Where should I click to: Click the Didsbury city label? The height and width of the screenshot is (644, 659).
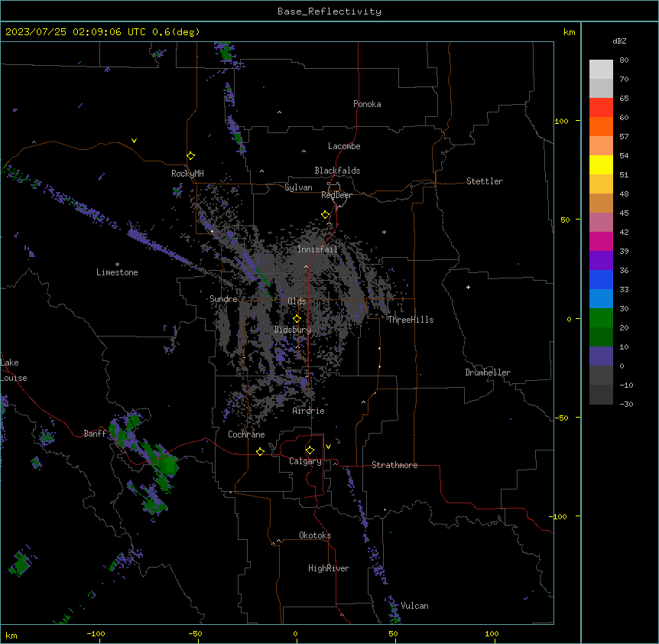point(293,330)
